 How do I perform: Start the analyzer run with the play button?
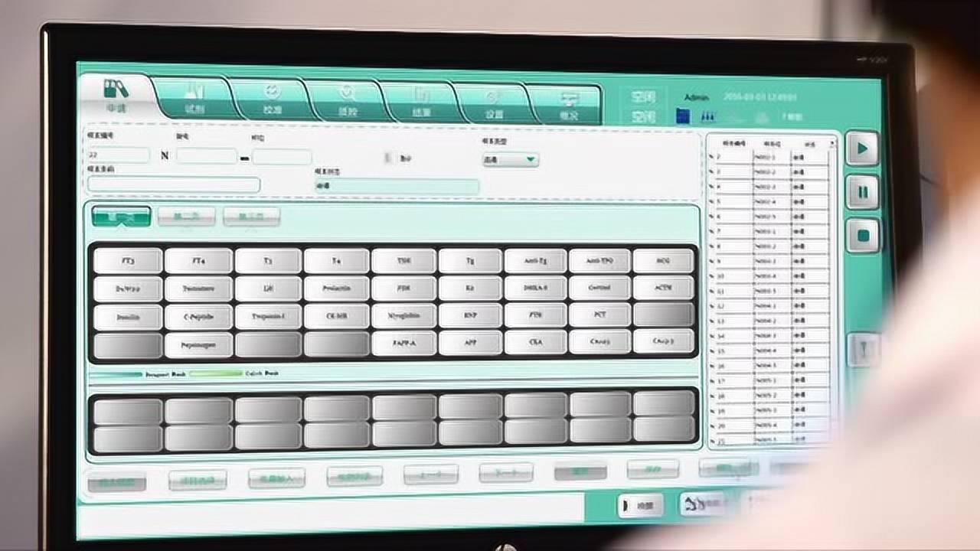coord(862,148)
